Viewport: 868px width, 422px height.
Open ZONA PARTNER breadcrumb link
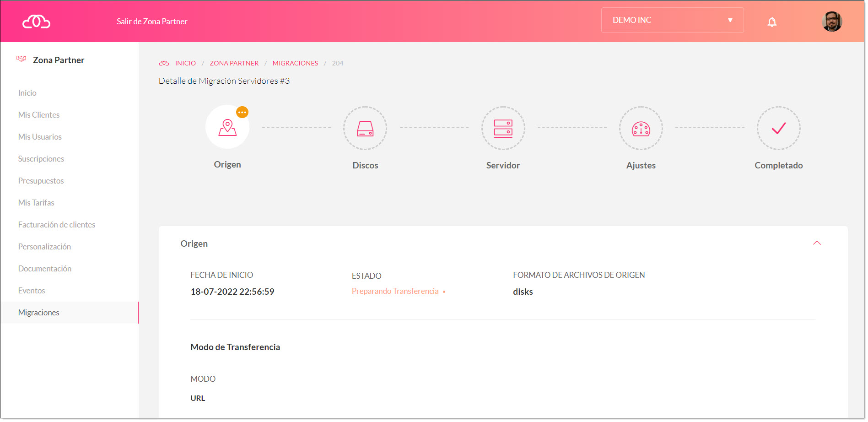(x=234, y=63)
